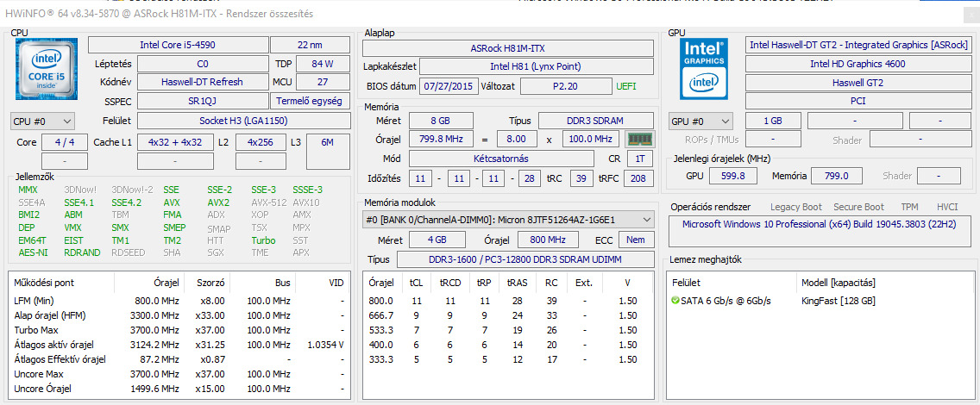
Task: Click the AVX2 feature flag
Action: pyautogui.click(x=218, y=202)
